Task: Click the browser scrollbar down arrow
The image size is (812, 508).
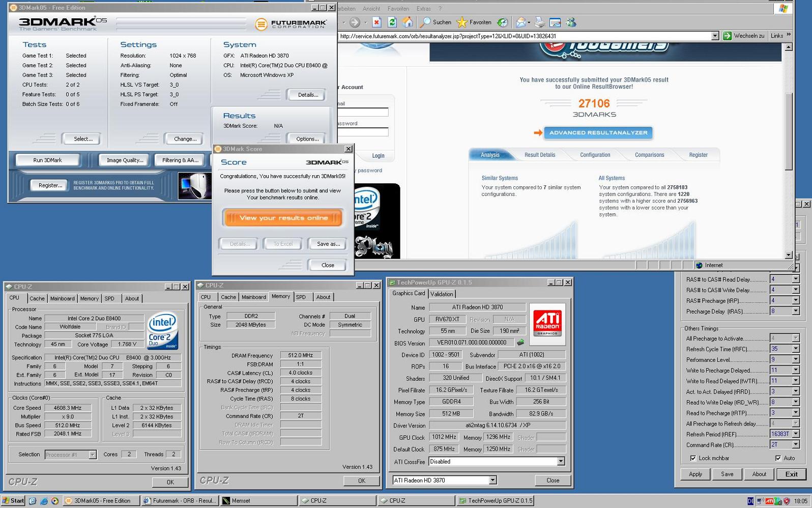Action: pos(788,255)
